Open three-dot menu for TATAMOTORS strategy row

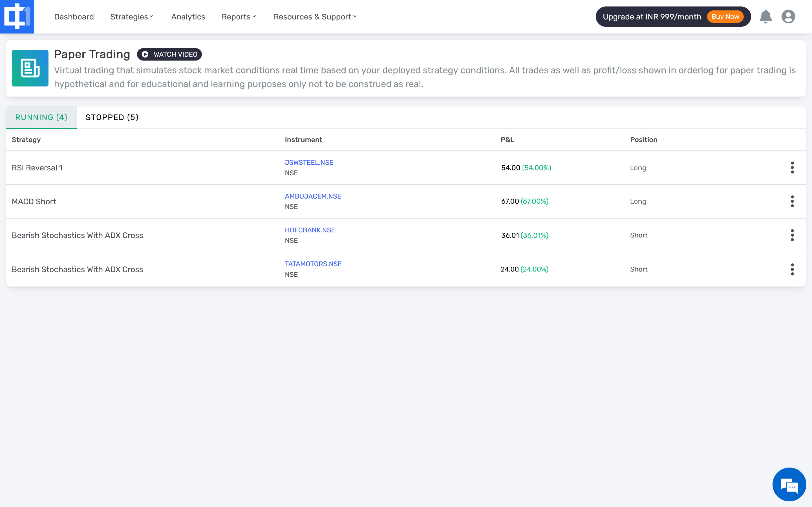[792, 269]
